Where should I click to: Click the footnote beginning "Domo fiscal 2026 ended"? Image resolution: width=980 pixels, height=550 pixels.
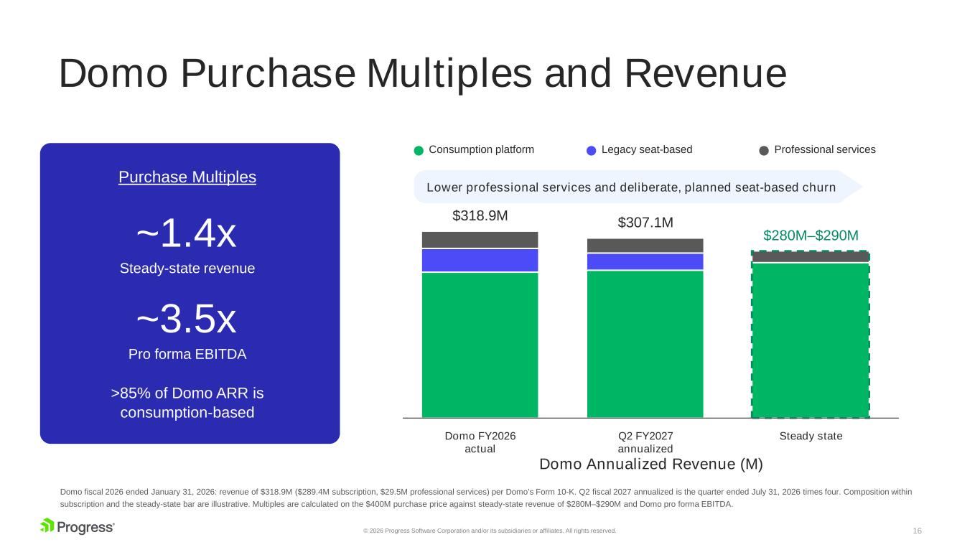pos(486,498)
